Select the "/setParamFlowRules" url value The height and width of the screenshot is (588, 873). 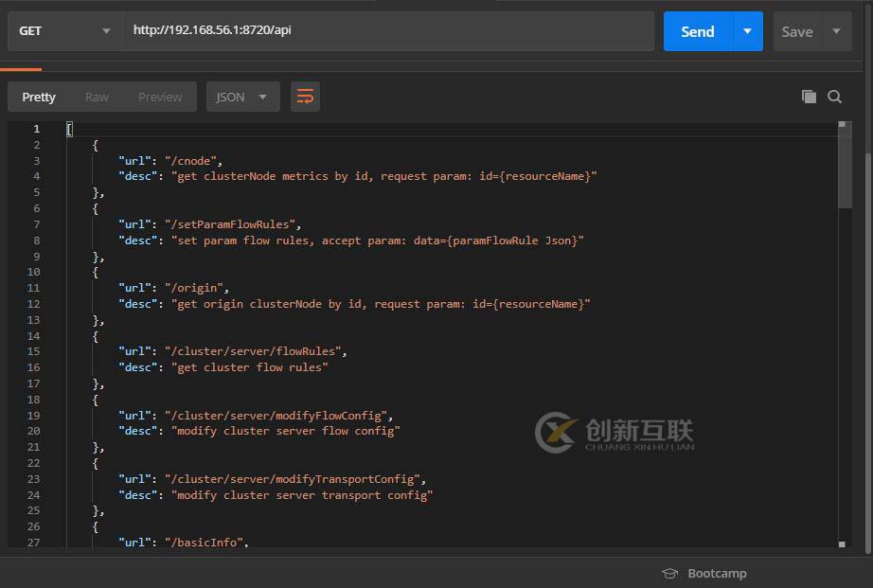[x=229, y=224]
